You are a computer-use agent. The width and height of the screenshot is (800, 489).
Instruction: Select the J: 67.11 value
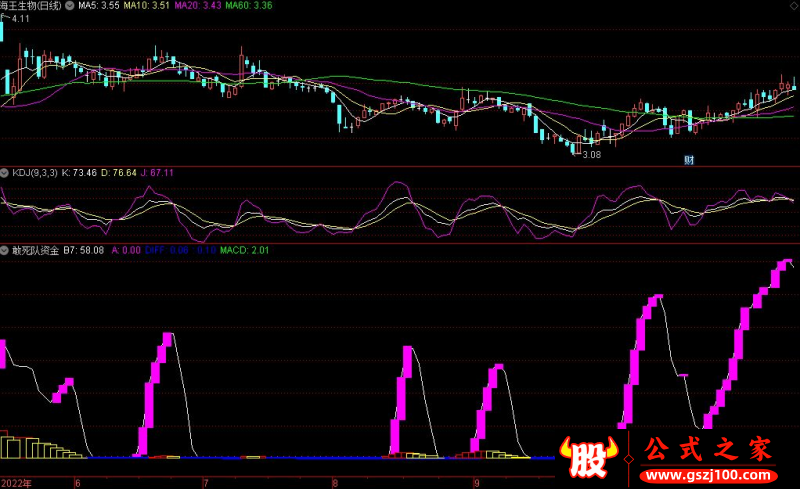[x=157, y=173]
